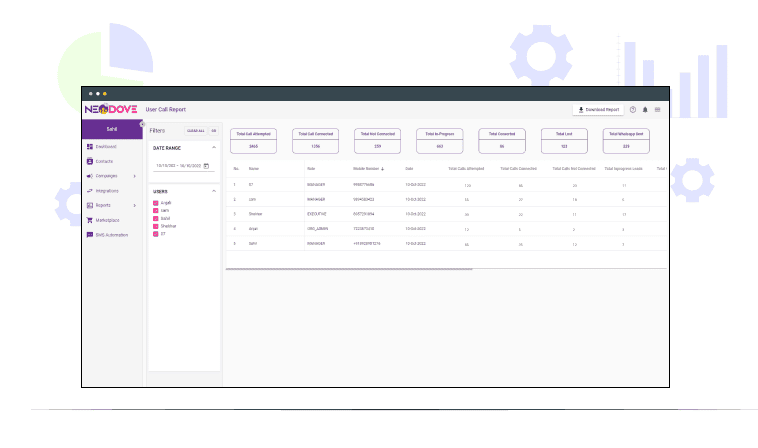Uncheck the Anjali user checkbox
The image size is (758, 448).
155,202
